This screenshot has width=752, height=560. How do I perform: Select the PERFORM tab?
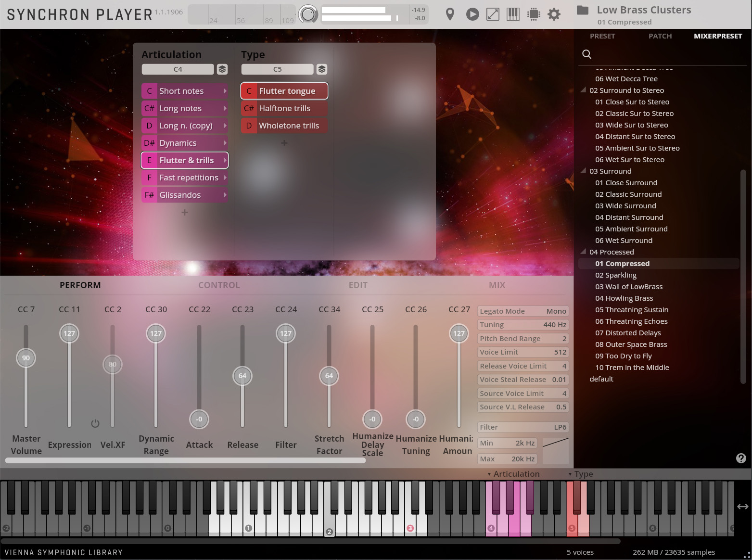click(80, 285)
